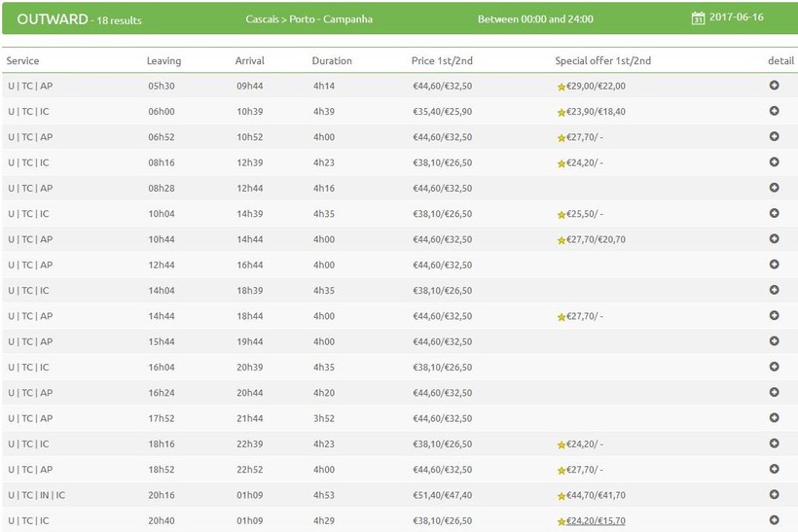
Task: Click the Duration column header
Action: coord(332,60)
